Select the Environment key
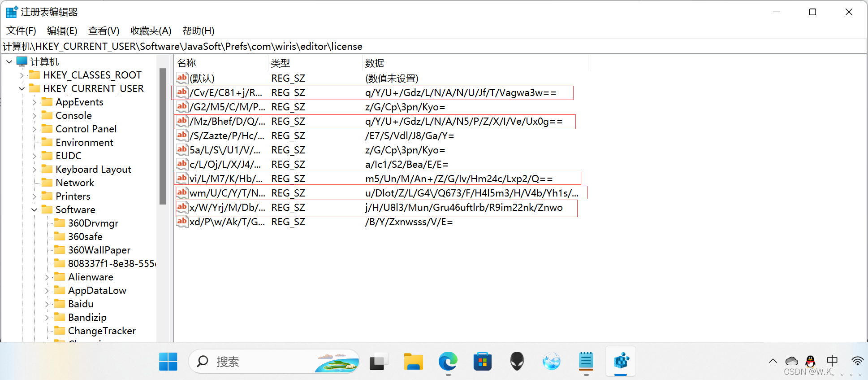 (84, 142)
